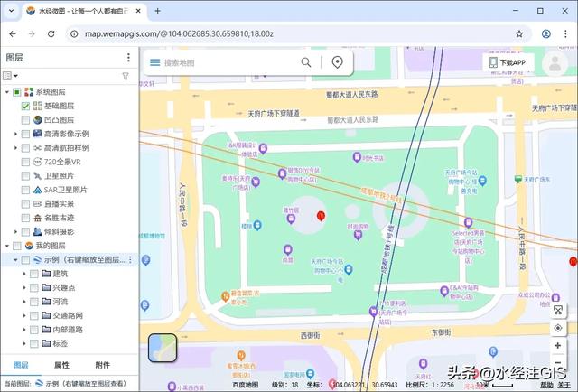
Task: Collapse the 系统图层 tree node
Action: (7, 92)
